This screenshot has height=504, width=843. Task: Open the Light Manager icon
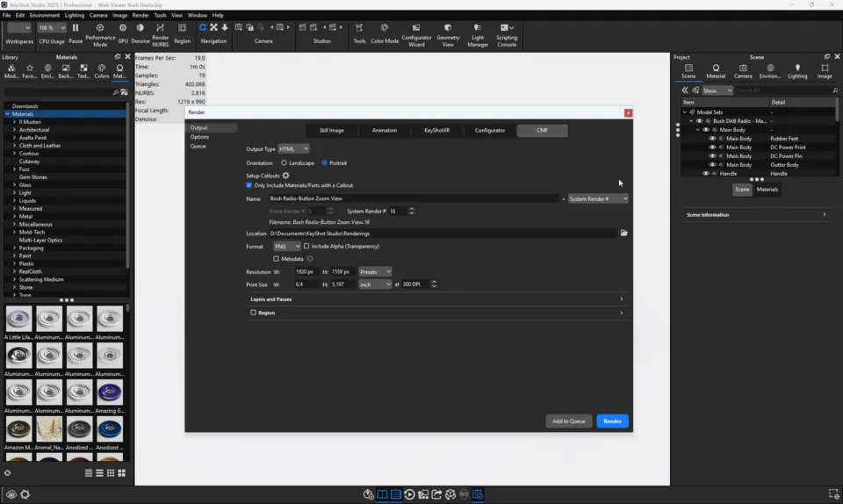point(478,28)
